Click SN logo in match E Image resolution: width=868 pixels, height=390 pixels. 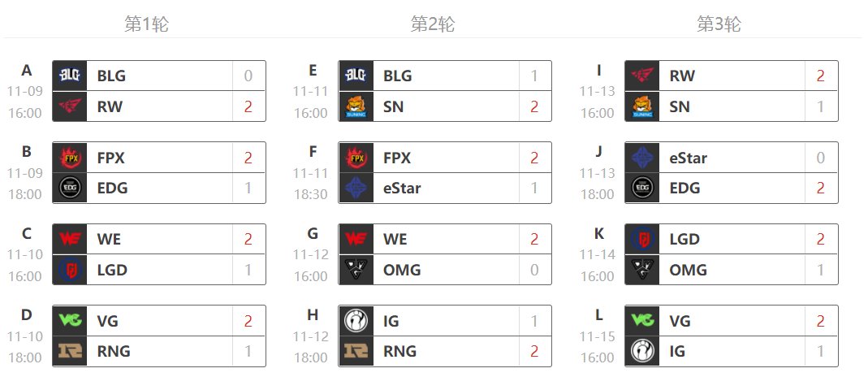click(x=356, y=106)
